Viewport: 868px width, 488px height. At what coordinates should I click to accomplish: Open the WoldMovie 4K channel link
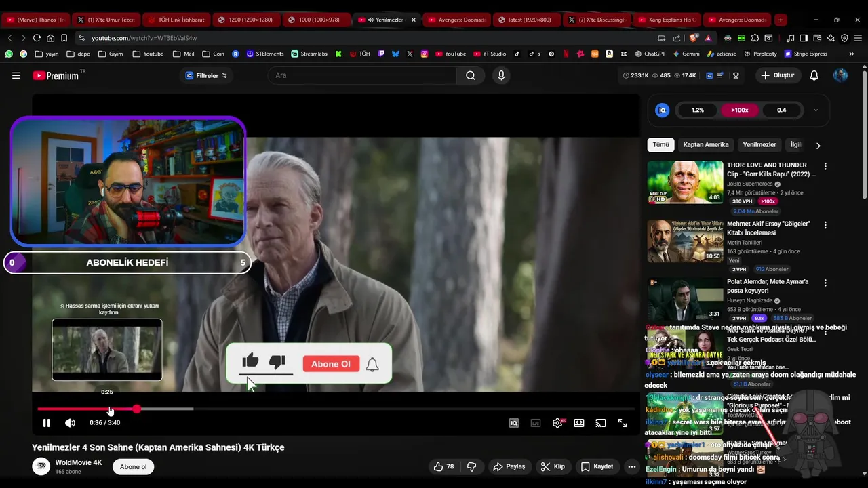[x=79, y=462]
